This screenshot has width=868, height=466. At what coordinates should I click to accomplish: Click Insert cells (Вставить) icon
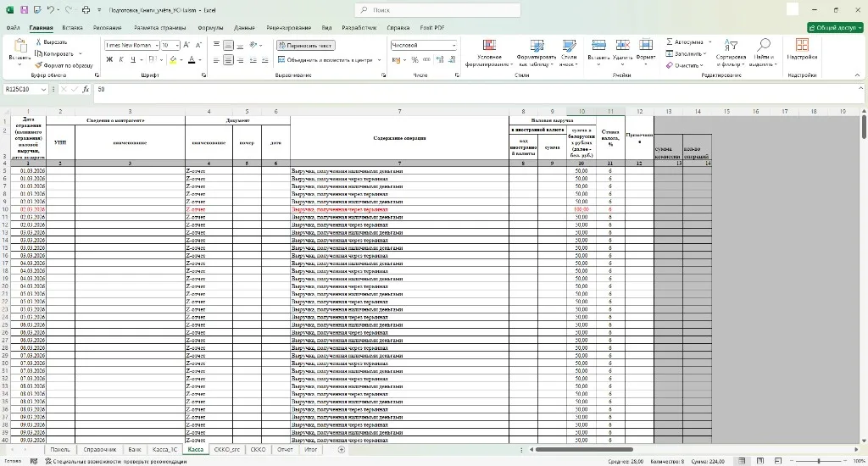pos(598,46)
